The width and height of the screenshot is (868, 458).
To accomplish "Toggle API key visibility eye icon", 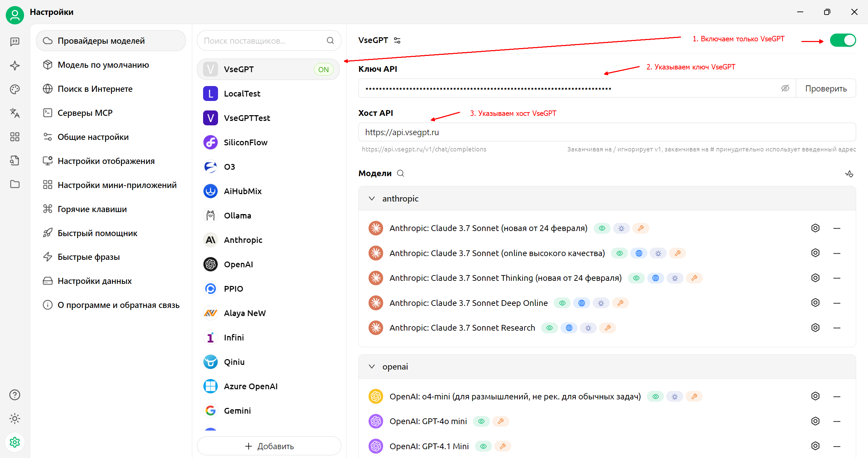I will click(785, 88).
